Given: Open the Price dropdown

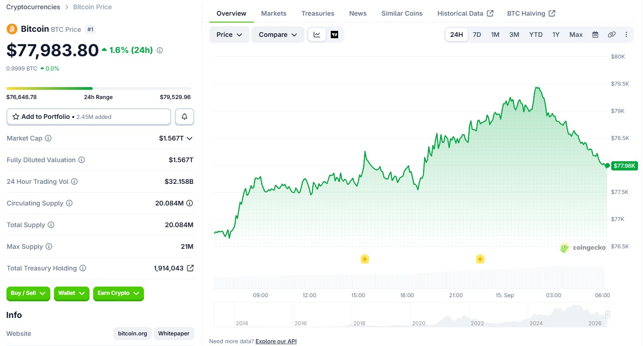Looking at the screenshot, I should (229, 35).
